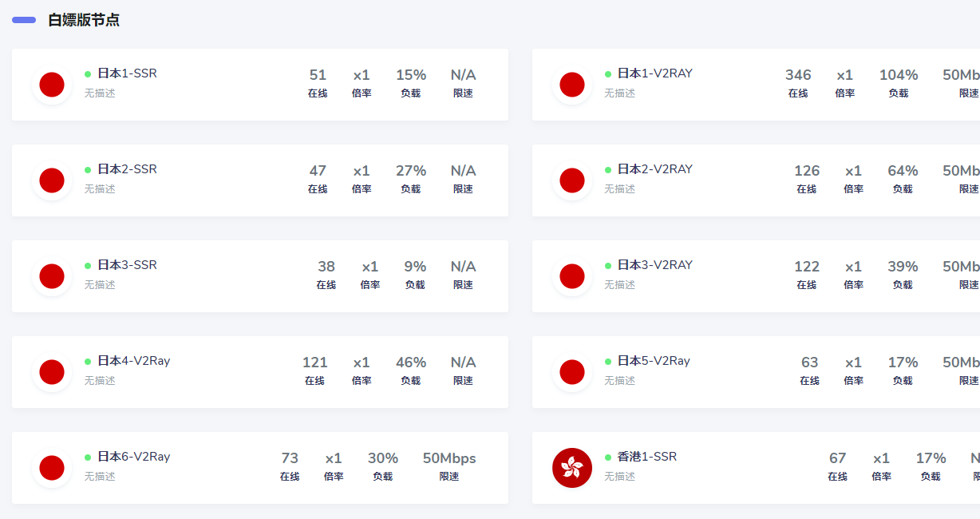Click the blue bar beside section title

[x=24, y=20]
